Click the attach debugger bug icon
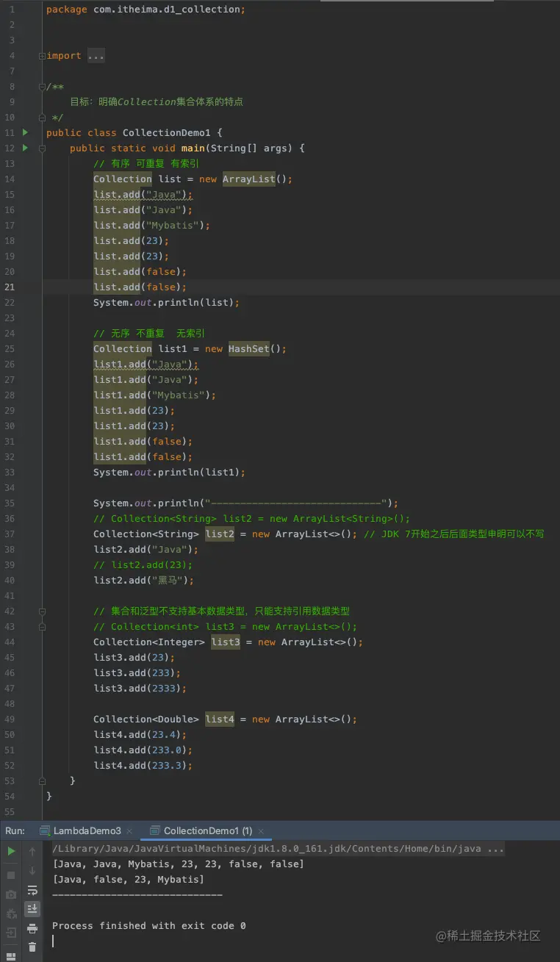 tap(11, 914)
